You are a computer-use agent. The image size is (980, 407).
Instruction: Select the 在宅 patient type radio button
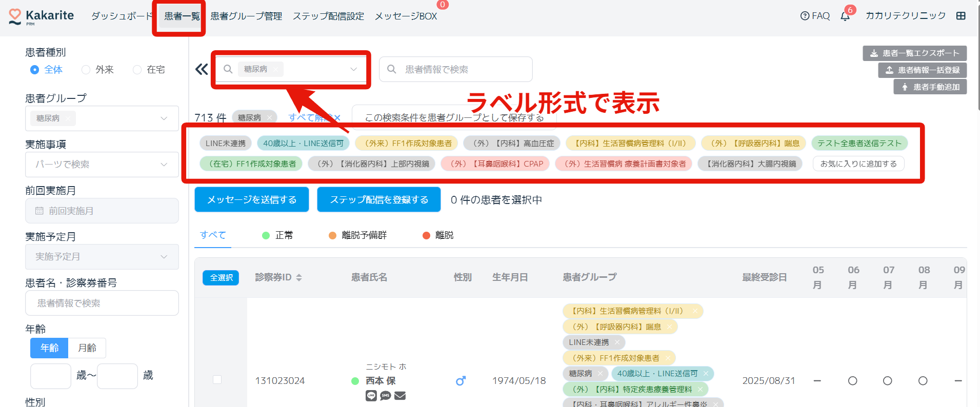pos(137,70)
